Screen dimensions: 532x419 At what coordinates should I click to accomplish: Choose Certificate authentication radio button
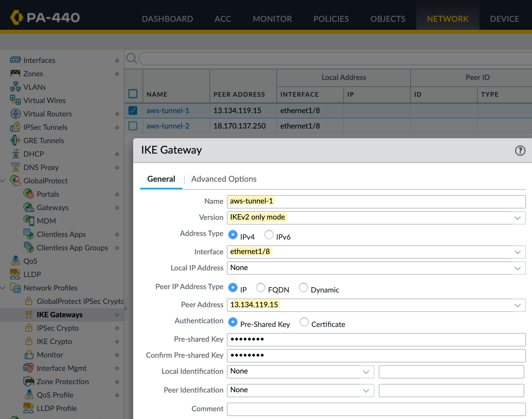coord(304,322)
